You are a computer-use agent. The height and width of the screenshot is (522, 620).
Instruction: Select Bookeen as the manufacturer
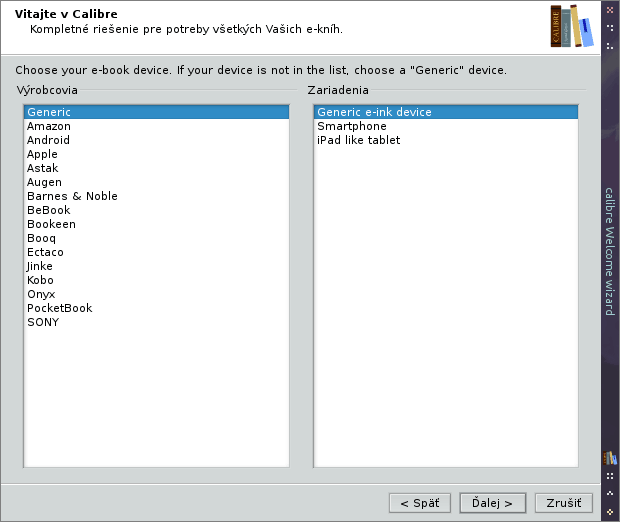[157, 224]
